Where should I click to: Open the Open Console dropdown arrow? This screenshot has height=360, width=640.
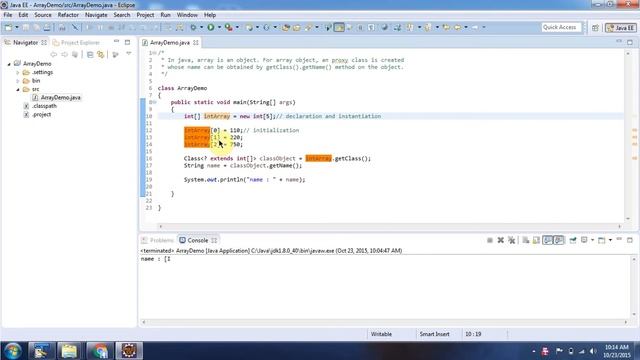(x=610, y=240)
